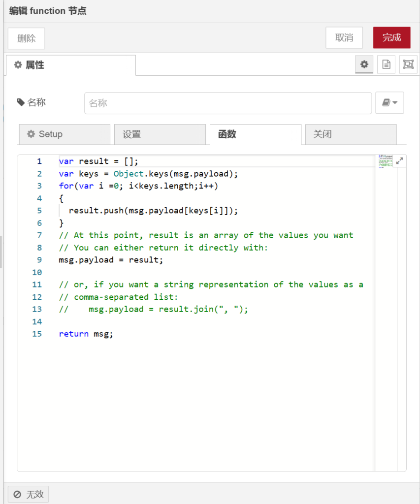This screenshot has height=504, width=420.
Task: Click the code minimap preview
Action: click(x=384, y=161)
